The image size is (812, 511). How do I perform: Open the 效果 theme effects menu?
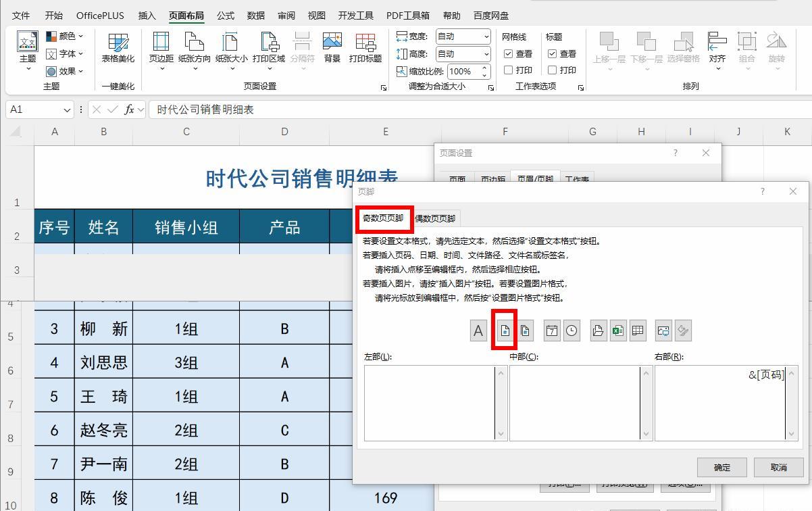tap(64, 71)
